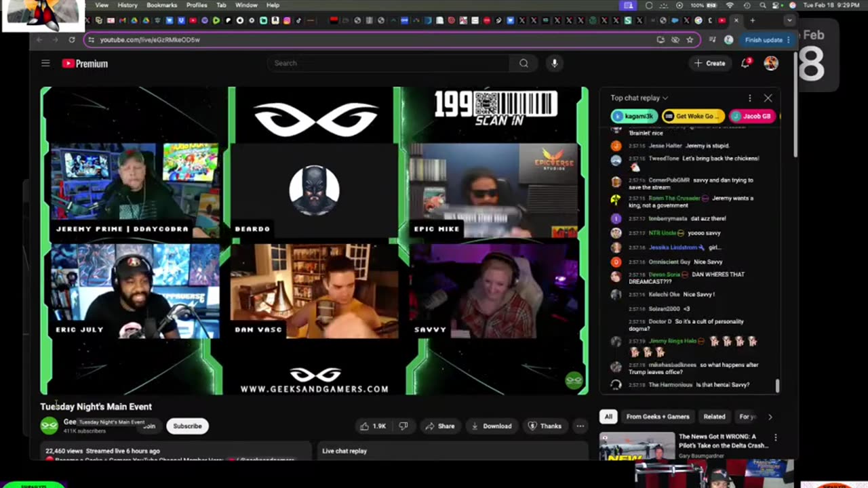Viewport: 868px width, 488px height.
Task: Open the Window menu
Action: tap(246, 5)
